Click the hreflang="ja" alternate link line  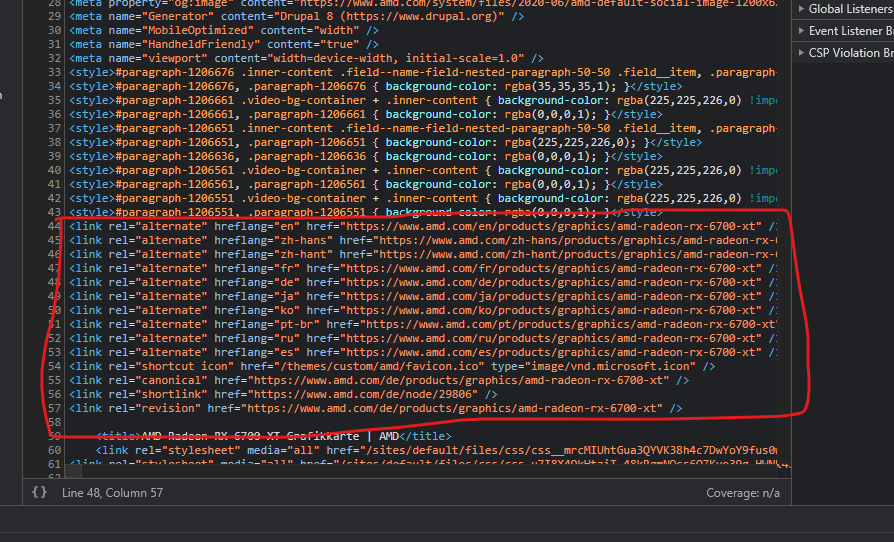422,296
